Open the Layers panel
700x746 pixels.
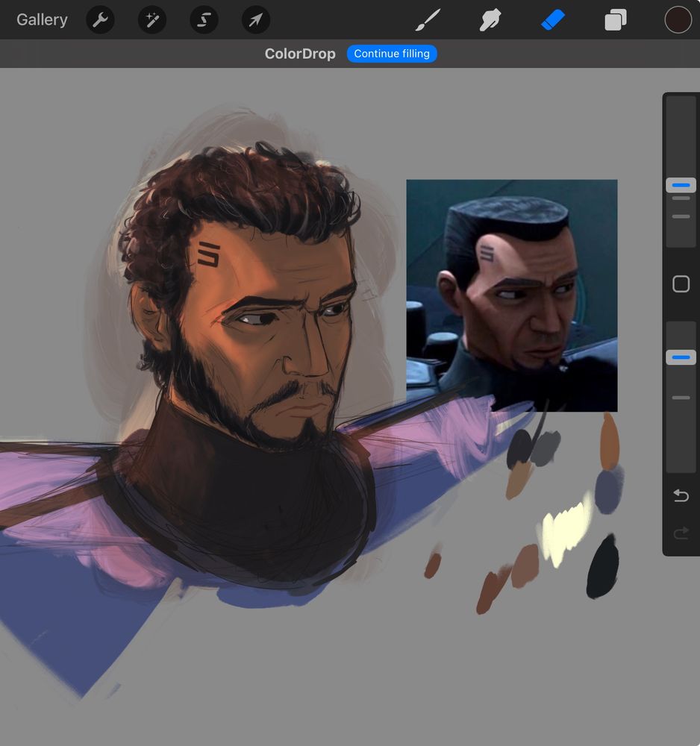click(615, 20)
